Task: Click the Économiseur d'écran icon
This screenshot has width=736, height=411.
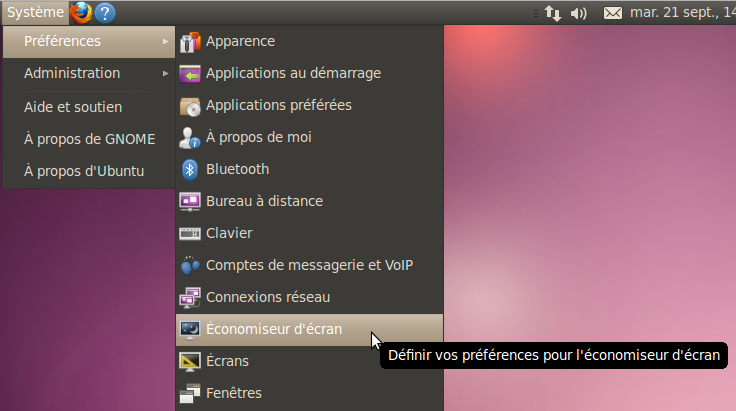Action: tap(190, 330)
